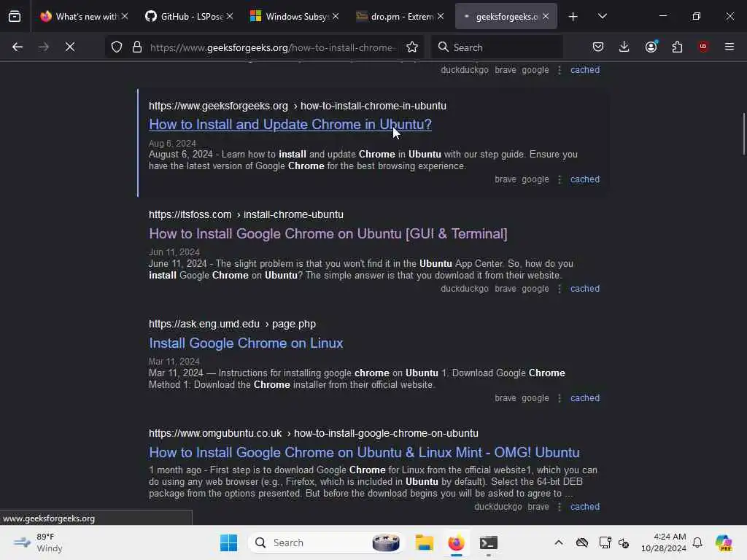Open File Explorer from taskbar
This screenshot has height=560, width=747.
(x=425, y=542)
